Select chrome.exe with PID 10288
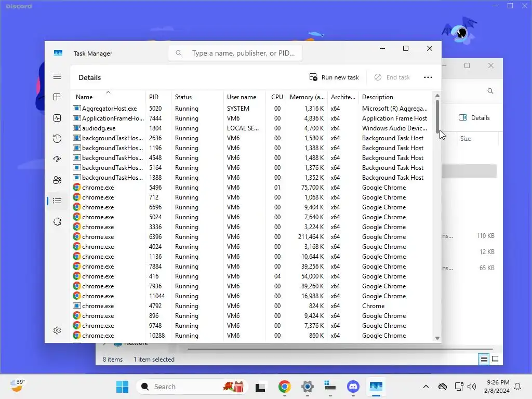The height and width of the screenshot is (399, 532). click(252, 335)
